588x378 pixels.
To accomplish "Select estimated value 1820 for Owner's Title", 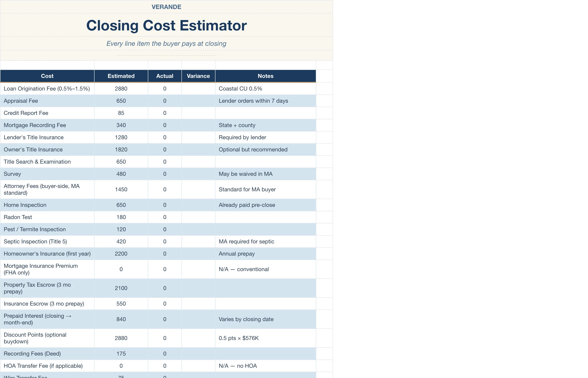I will [121, 150].
